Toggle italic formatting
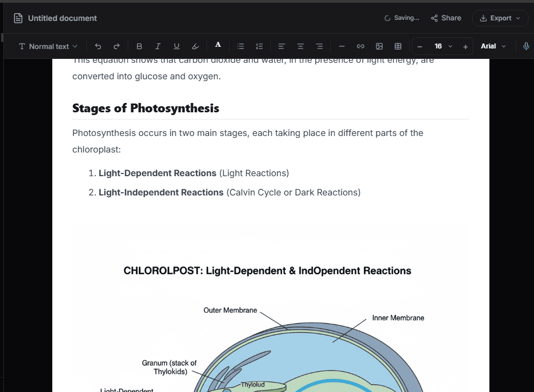This screenshot has width=534, height=392. 157,46
